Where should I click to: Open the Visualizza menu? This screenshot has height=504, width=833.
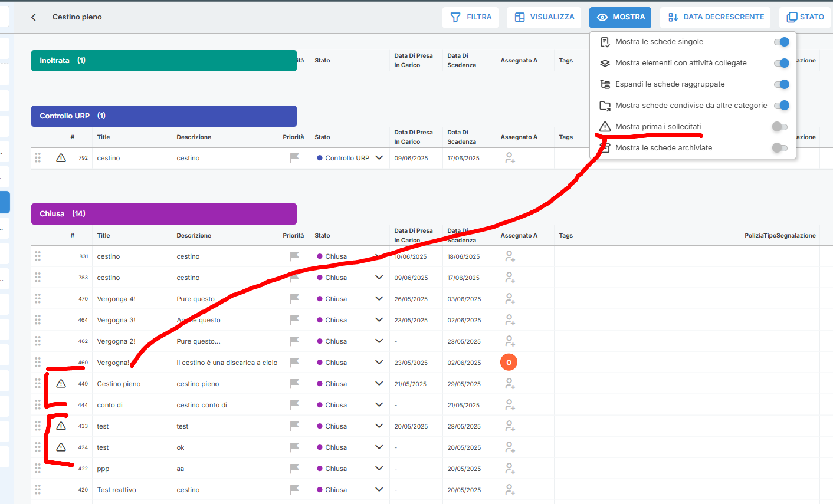click(544, 17)
